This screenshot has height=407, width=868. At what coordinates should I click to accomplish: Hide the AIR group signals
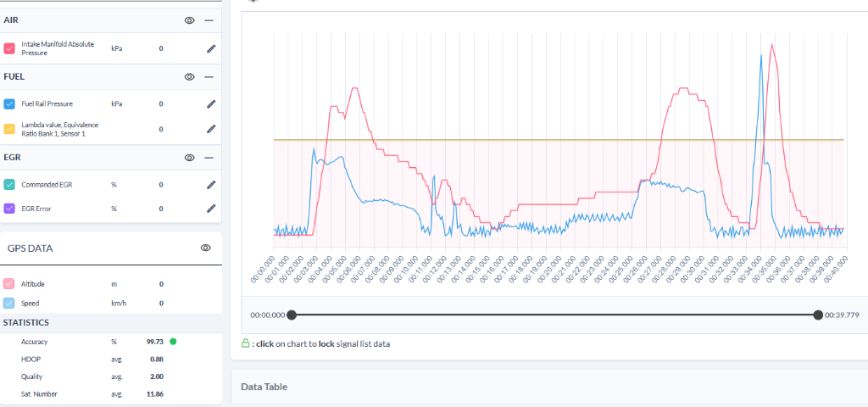click(189, 20)
